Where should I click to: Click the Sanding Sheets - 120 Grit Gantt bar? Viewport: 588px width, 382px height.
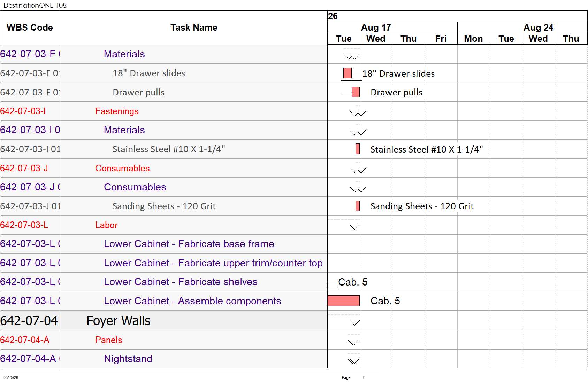358,206
